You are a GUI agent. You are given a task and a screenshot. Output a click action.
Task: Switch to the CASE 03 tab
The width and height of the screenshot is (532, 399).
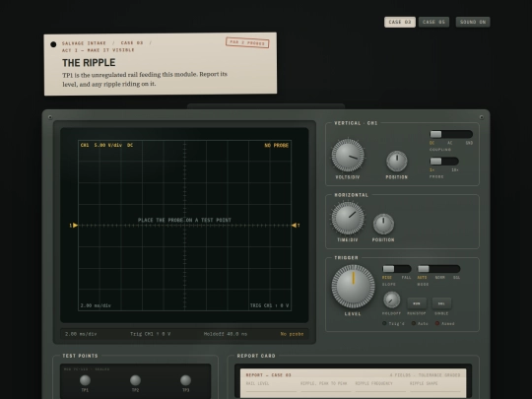(400, 22)
